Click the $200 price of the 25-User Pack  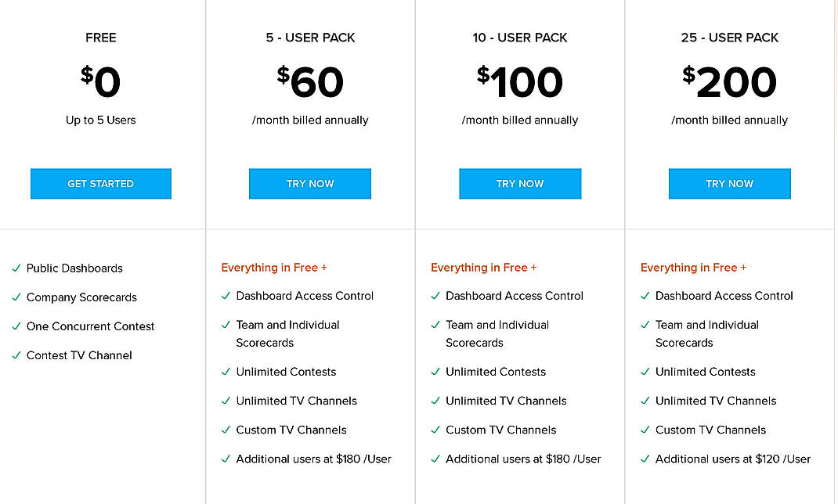coord(729,82)
